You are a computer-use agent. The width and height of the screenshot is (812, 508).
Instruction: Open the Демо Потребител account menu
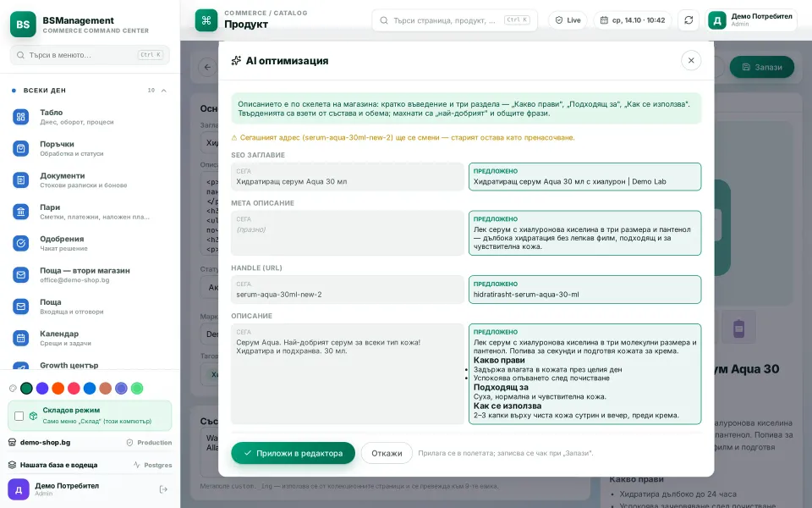pyautogui.click(x=751, y=20)
